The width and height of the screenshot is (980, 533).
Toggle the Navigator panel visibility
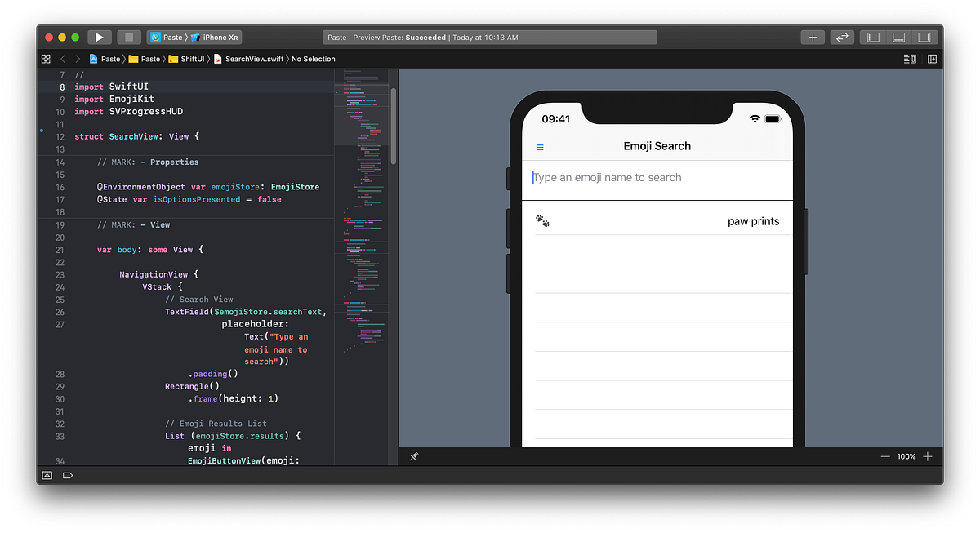872,37
